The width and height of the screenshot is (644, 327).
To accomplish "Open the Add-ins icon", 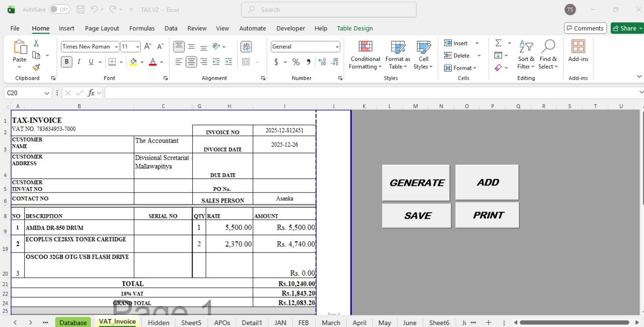I will pos(578,50).
